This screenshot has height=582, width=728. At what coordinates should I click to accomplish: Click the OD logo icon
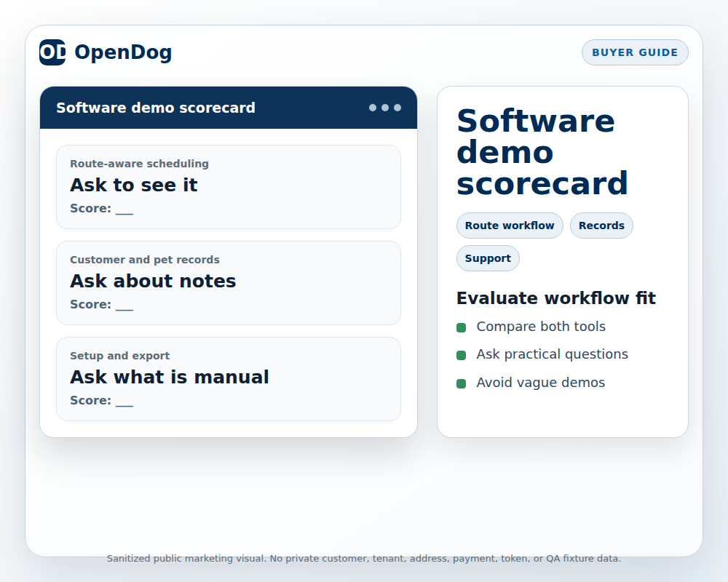pyautogui.click(x=52, y=52)
